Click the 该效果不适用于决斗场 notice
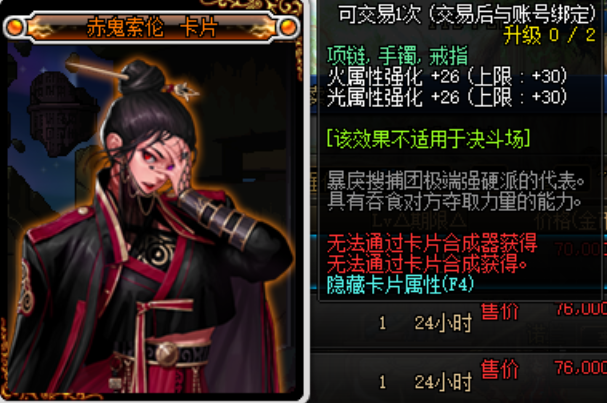607x403 pixels. point(428,139)
